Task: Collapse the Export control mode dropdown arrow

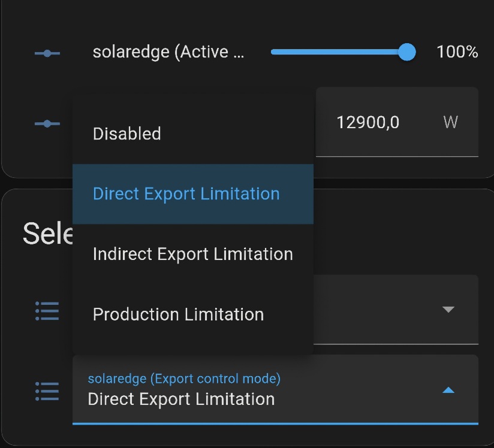Action: [x=448, y=391]
